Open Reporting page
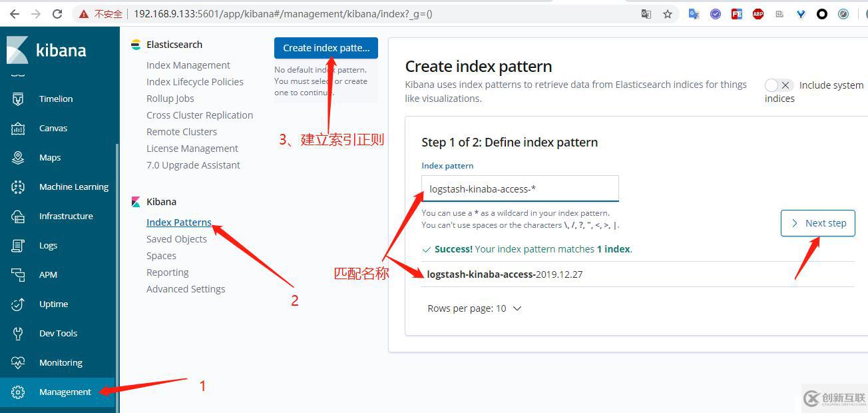This screenshot has height=413, width=868. pyautogui.click(x=168, y=272)
